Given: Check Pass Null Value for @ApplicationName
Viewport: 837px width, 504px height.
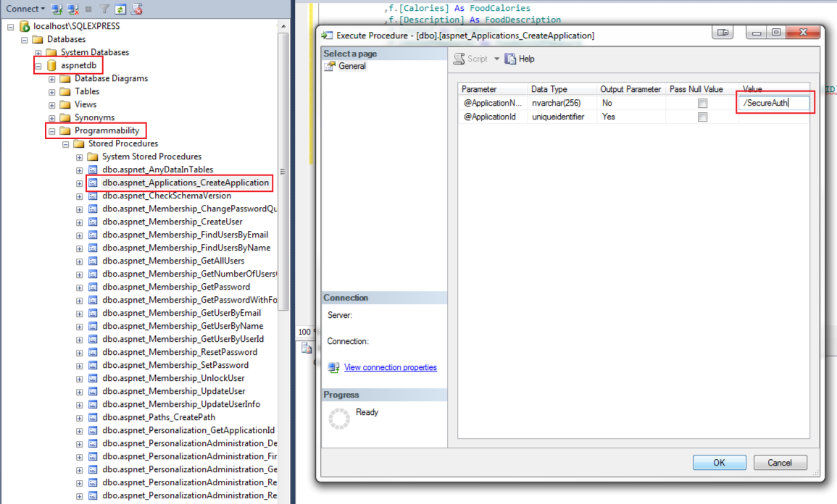Looking at the screenshot, I should click(x=701, y=104).
